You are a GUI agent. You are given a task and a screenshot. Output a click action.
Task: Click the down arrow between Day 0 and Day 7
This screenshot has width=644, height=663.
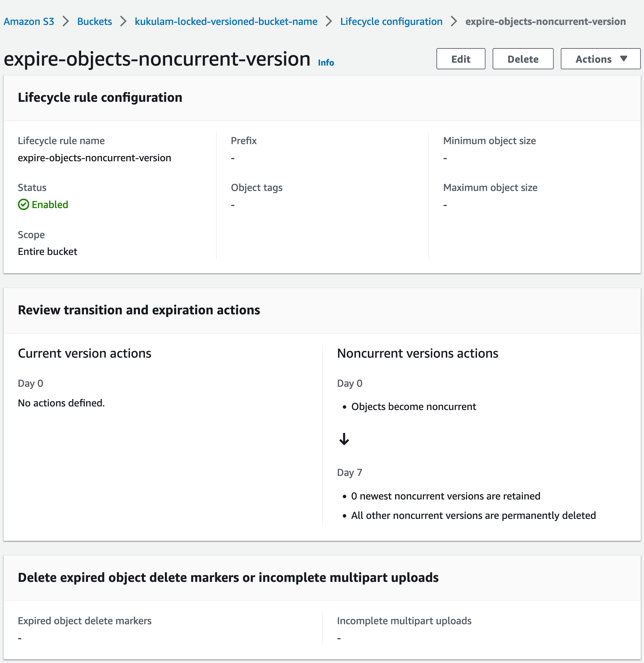344,439
